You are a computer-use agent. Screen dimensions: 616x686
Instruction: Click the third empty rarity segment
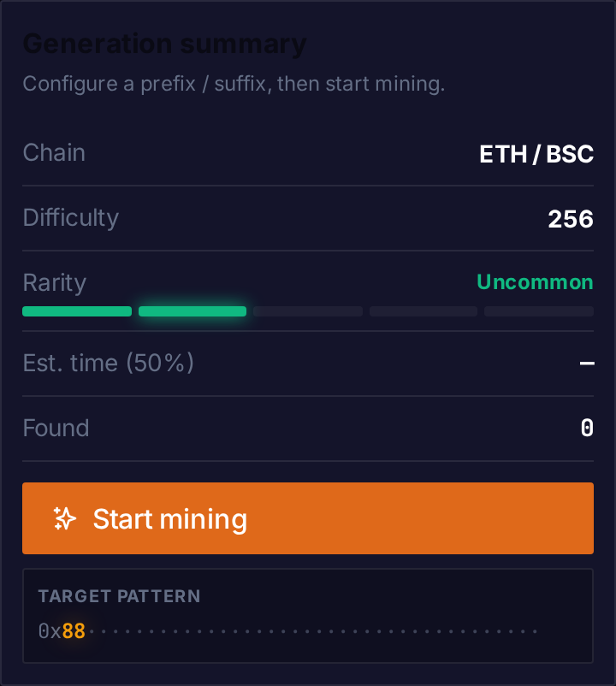[x=308, y=311]
